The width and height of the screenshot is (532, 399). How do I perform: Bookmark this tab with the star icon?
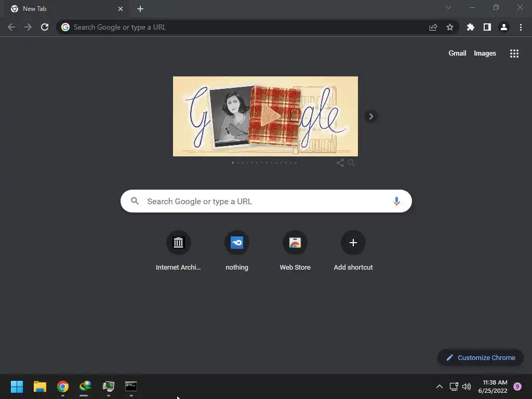coord(450,27)
